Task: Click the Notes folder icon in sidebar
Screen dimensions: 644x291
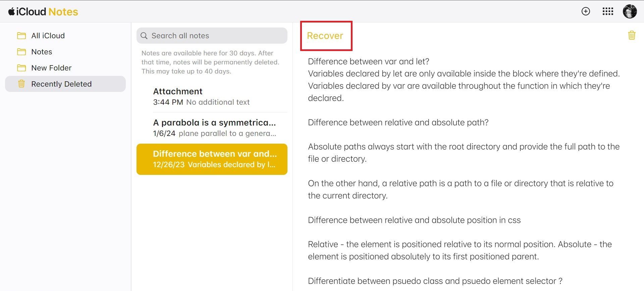Action: pyautogui.click(x=21, y=52)
